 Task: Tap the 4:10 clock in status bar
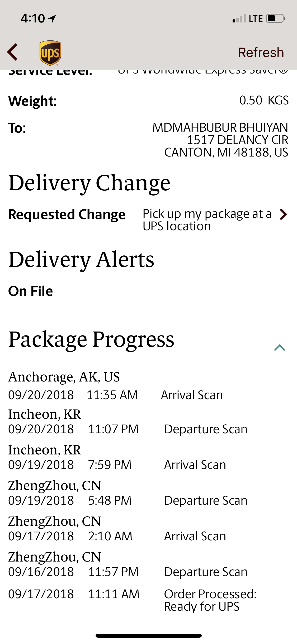[x=33, y=19]
